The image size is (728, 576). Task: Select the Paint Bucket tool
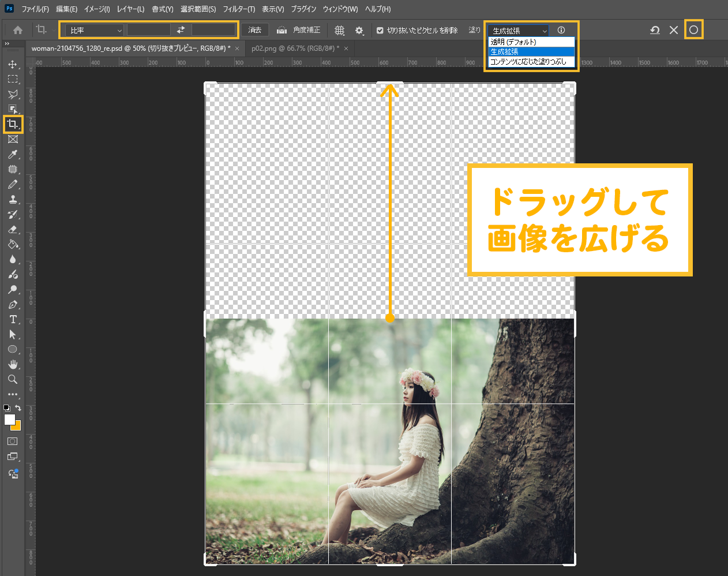click(x=13, y=244)
